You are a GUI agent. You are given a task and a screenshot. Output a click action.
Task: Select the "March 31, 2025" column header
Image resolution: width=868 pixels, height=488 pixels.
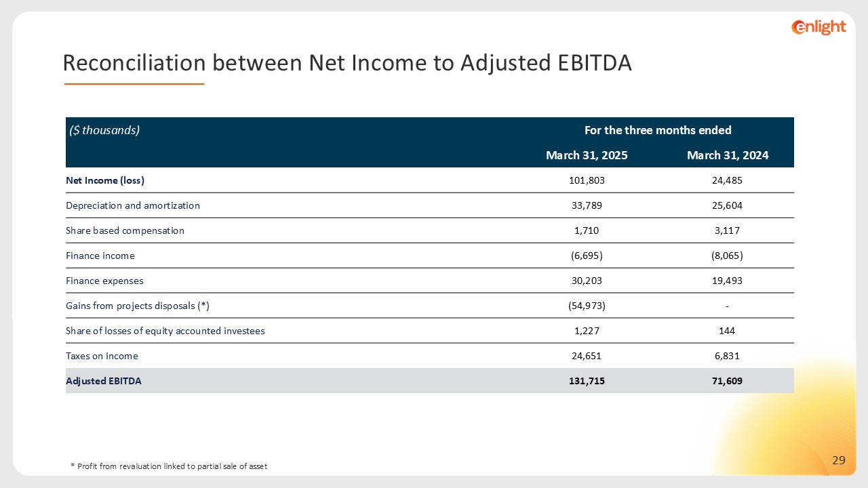587,155
